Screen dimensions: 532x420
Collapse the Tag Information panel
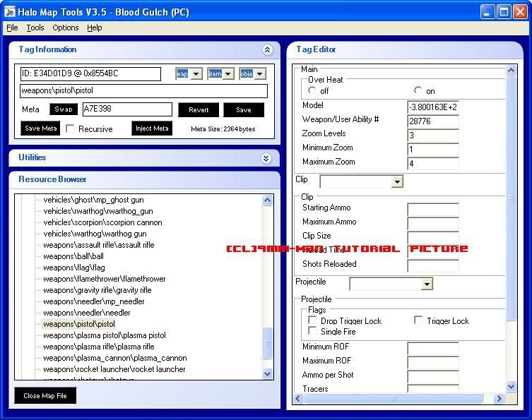(267, 50)
